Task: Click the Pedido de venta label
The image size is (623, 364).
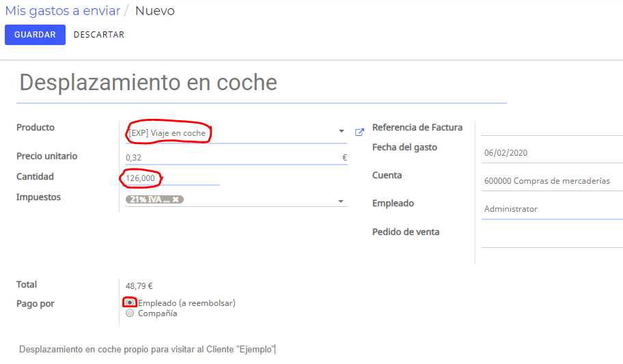Action: point(406,232)
